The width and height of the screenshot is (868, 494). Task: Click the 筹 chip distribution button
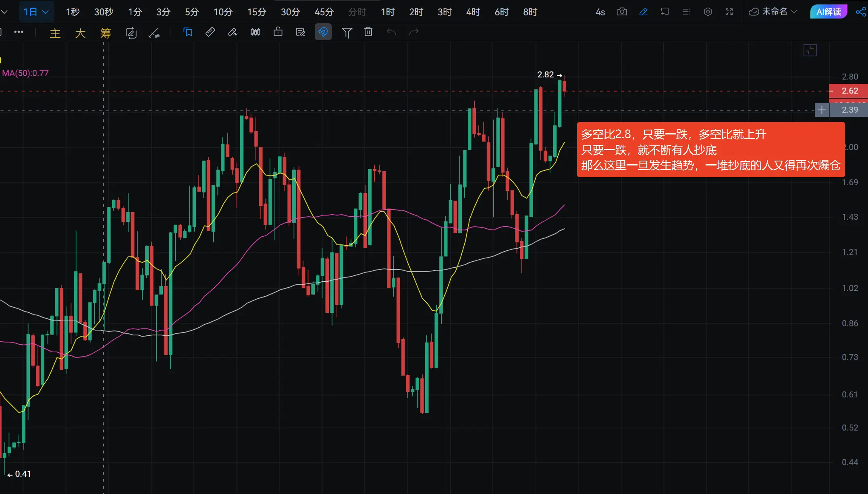pyautogui.click(x=106, y=33)
